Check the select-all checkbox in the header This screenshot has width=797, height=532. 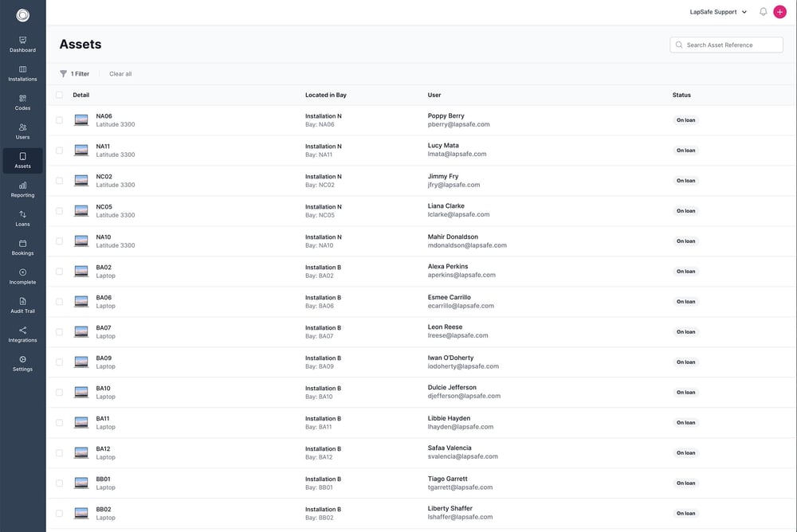click(x=58, y=93)
